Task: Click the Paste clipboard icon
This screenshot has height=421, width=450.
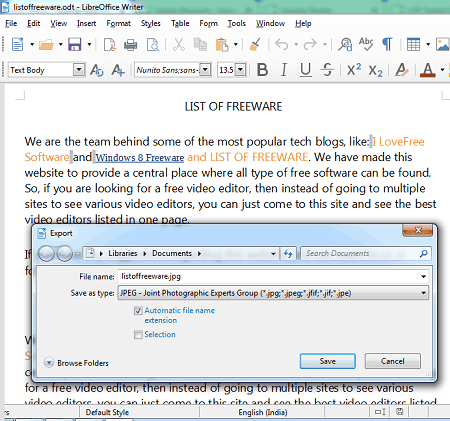Action: (222, 44)
